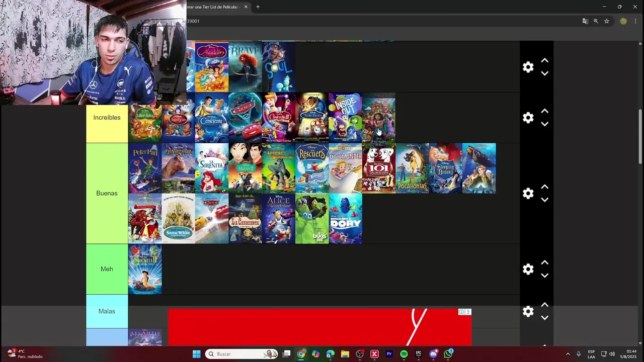The width and height of the screenshot is (644, 362).
Task: Select the Dinosaur movie poster
Action: [x=178, y=168]
